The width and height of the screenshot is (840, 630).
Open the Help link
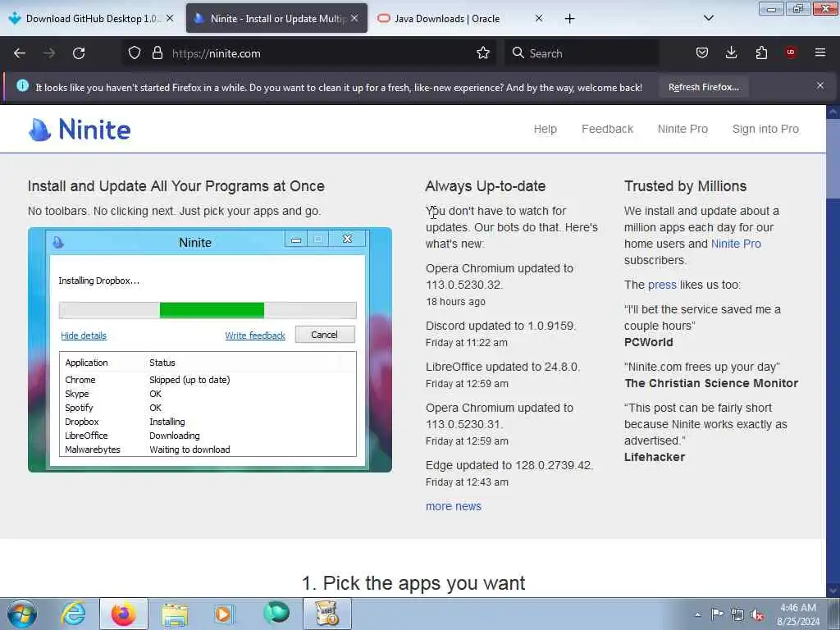pos(546,129)
